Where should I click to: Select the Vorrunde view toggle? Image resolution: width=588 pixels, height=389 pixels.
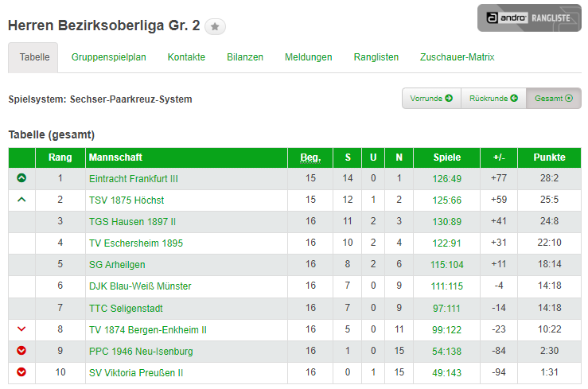pos(431,99)
